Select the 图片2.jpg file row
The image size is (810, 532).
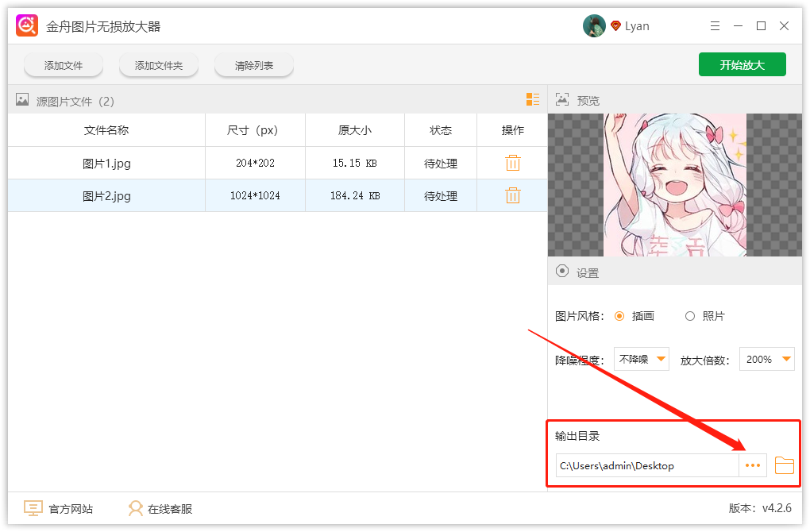(277, 196)
